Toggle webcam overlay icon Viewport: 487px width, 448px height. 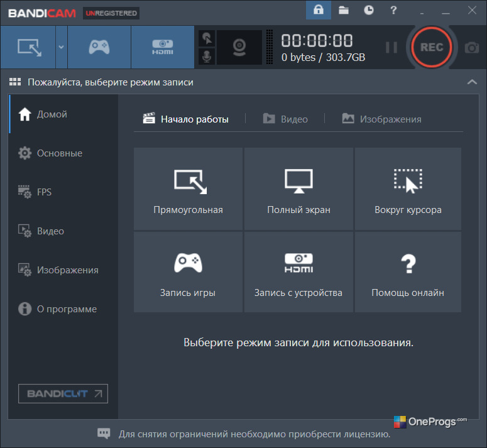239,47
